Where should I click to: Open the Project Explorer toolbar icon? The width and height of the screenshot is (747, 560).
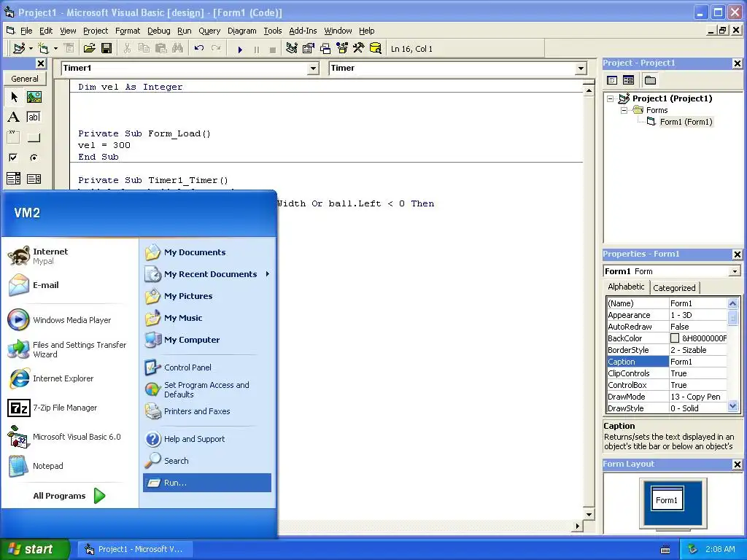coord(292,49)
